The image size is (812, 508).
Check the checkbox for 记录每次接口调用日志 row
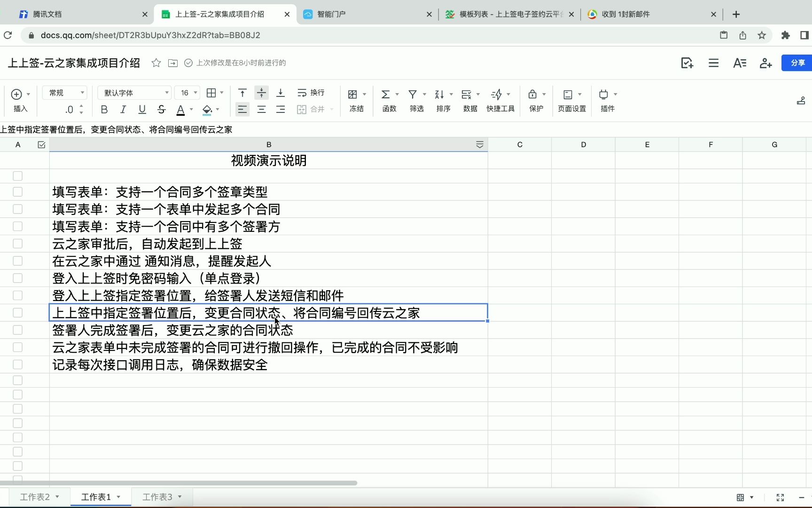point(18,365)
